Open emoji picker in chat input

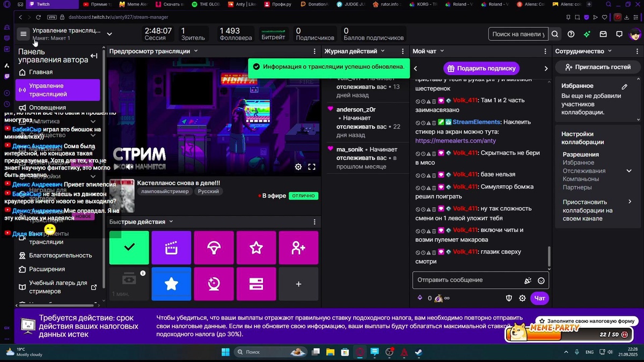coord(541,280)
